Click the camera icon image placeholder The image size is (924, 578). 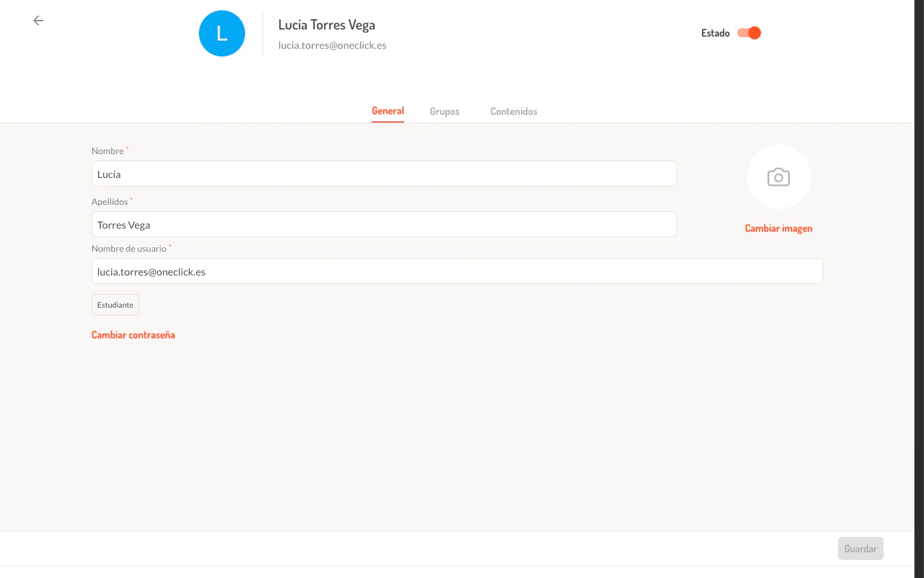tap(778, 177)
